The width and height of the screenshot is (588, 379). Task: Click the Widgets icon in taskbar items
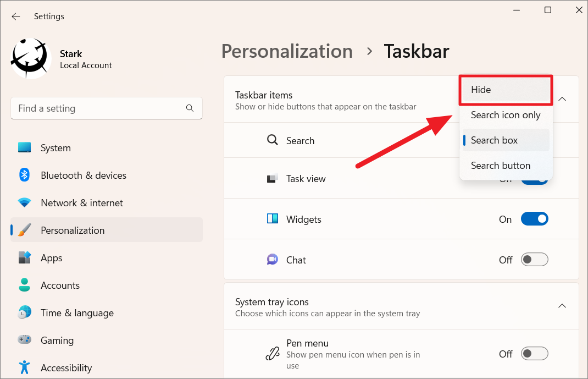(272, 218)
